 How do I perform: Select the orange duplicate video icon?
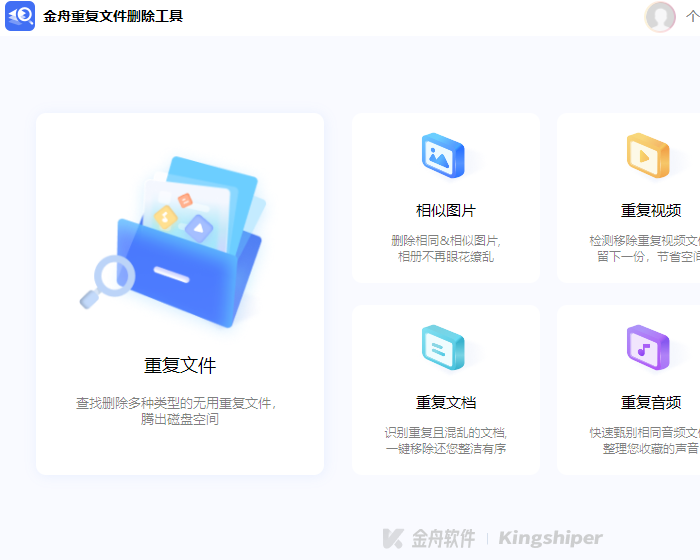(x=647, y=155)
